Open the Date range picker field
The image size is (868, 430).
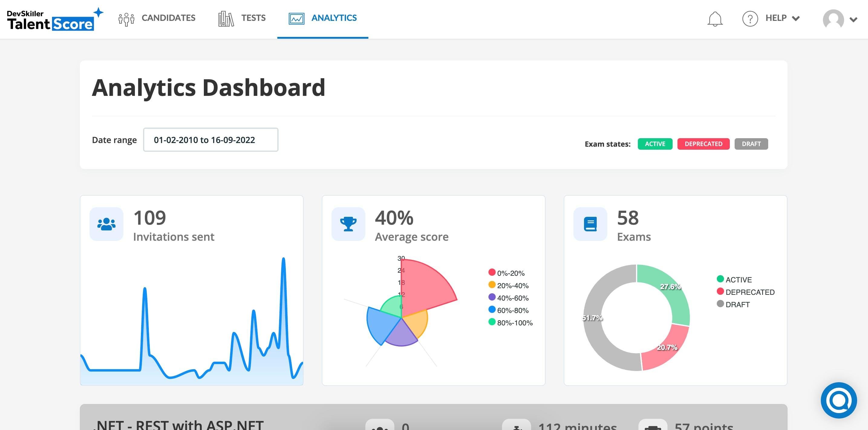point(210,140)
